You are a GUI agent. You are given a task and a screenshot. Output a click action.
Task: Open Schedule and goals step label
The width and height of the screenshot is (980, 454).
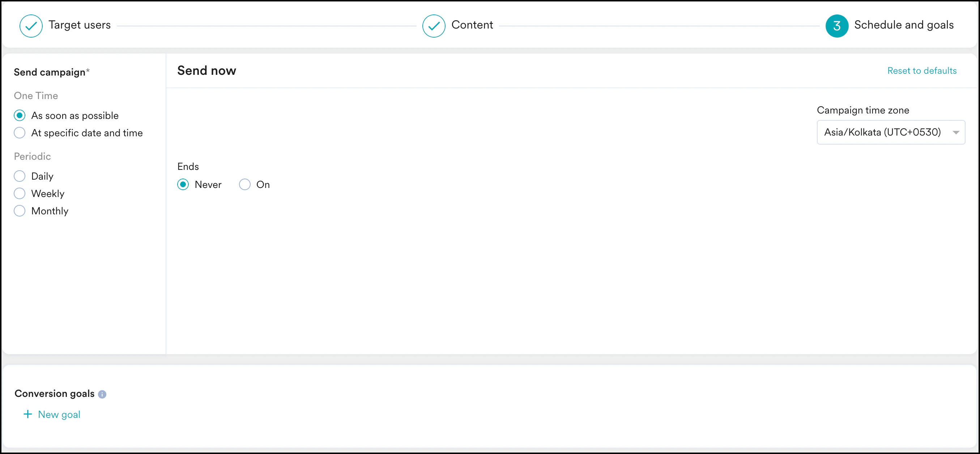click(x=904, y=25)
